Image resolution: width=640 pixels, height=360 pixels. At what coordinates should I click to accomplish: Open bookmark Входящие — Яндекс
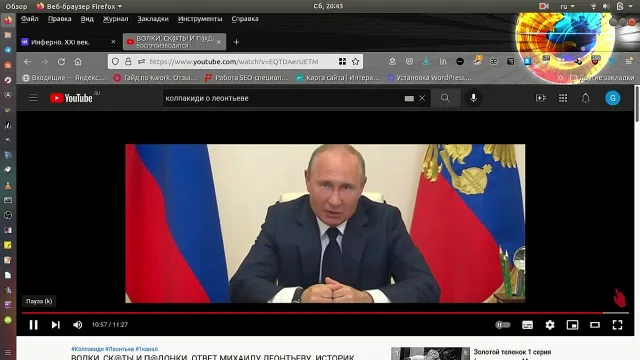coord(64,78)
